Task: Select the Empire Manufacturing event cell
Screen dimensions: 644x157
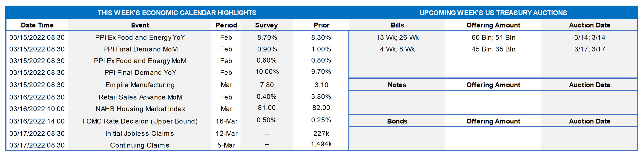Action: click(140, 85)
